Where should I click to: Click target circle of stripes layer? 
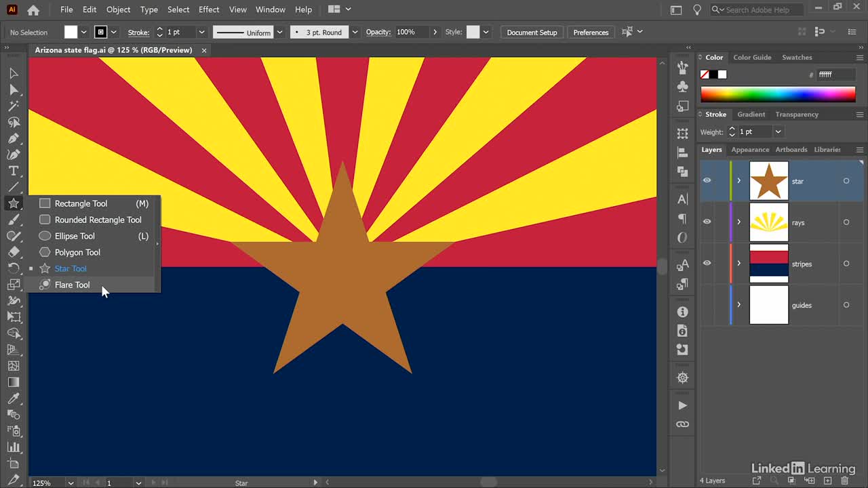pos(846,264)
